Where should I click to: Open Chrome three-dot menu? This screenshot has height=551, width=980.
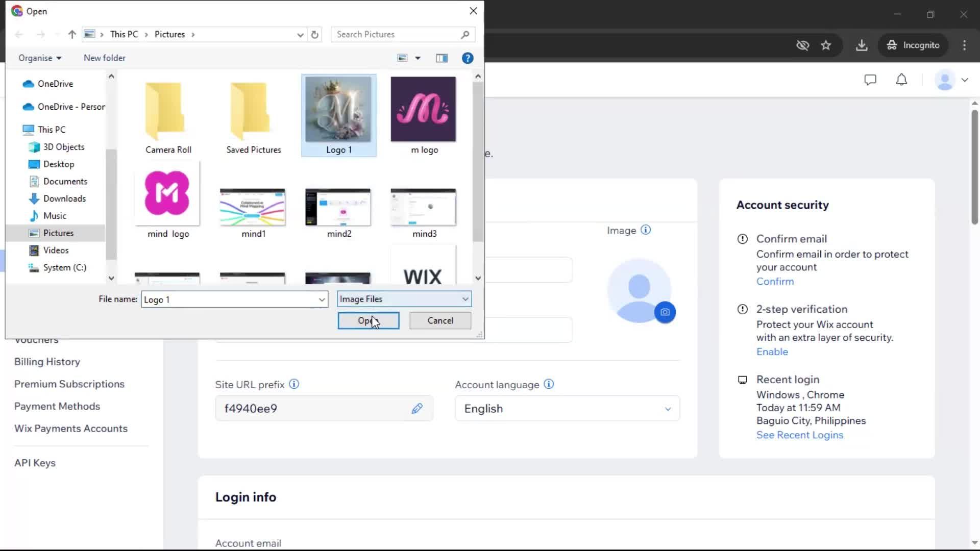click(964, 45)
